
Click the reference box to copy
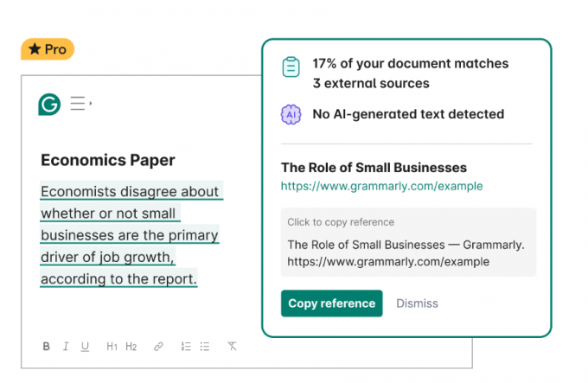pyautogui.click(x=408, y=242)
